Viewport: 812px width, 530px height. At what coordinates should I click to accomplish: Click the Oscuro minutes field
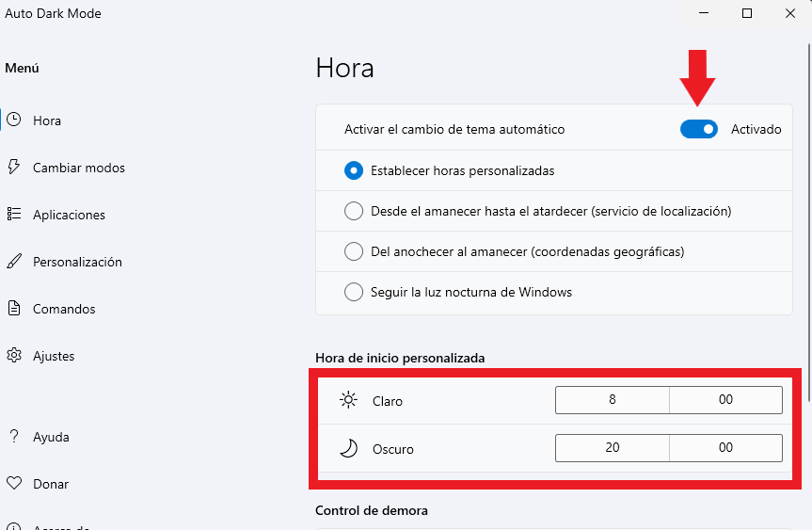pyautogui.click(x=725, y=447)
